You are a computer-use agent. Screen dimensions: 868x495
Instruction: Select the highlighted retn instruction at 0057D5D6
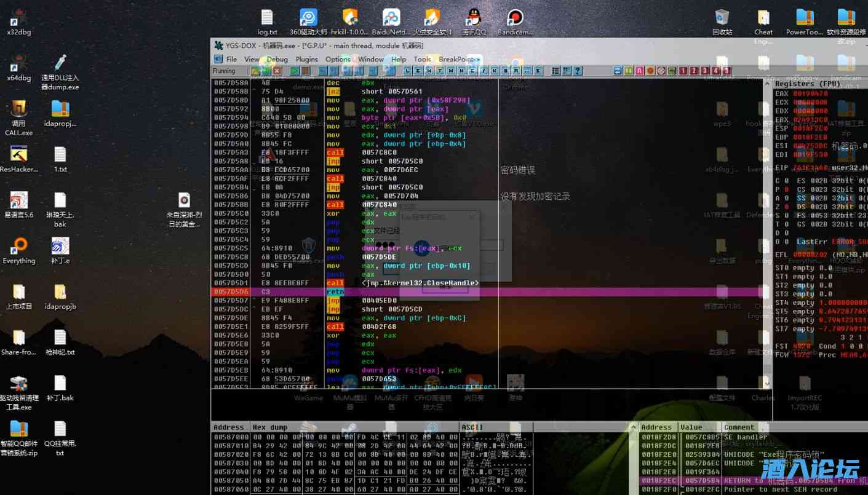(x=335, y=292)
